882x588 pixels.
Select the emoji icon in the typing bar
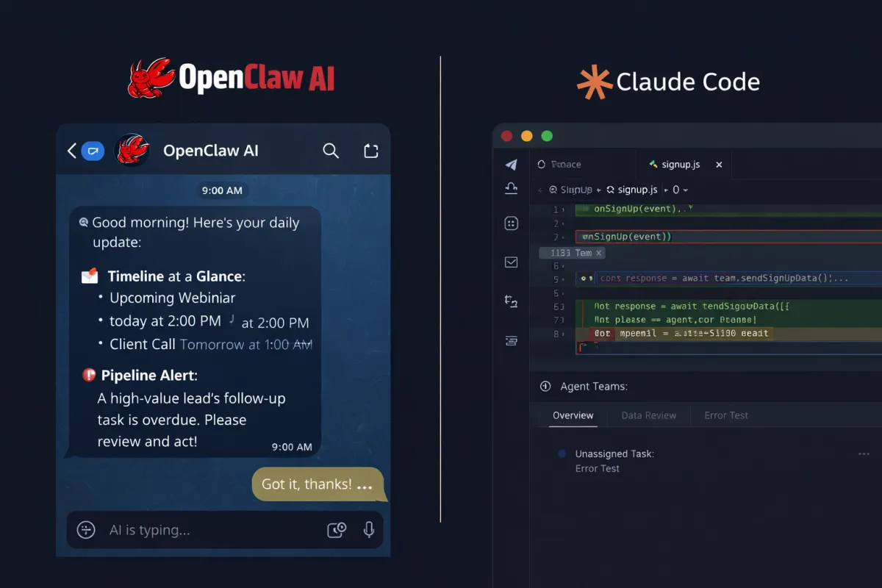(x=86, y=530)
